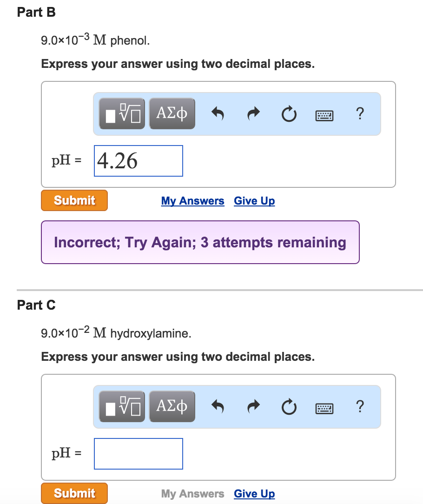Open the math templates palette in Part C
This screenshot has height=504, width=423.
(121, 406)
